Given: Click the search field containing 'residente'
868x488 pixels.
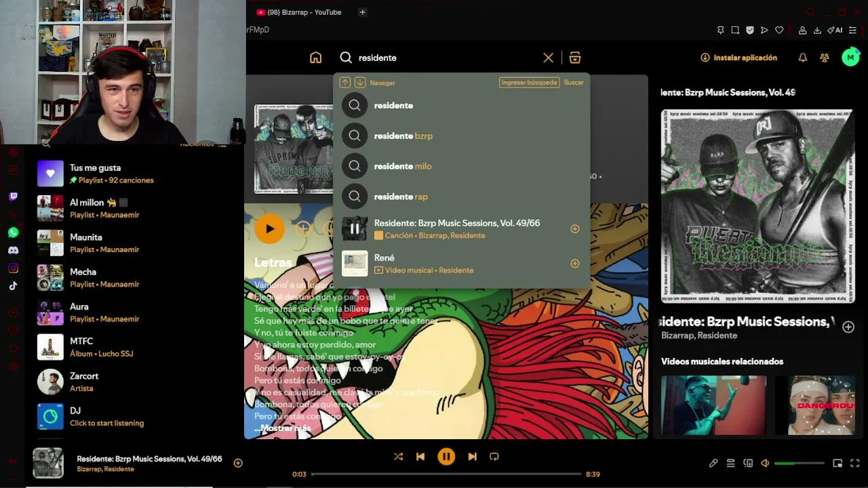Looking at the screenshot, I should pyautogui.click(x=448, y=58).
